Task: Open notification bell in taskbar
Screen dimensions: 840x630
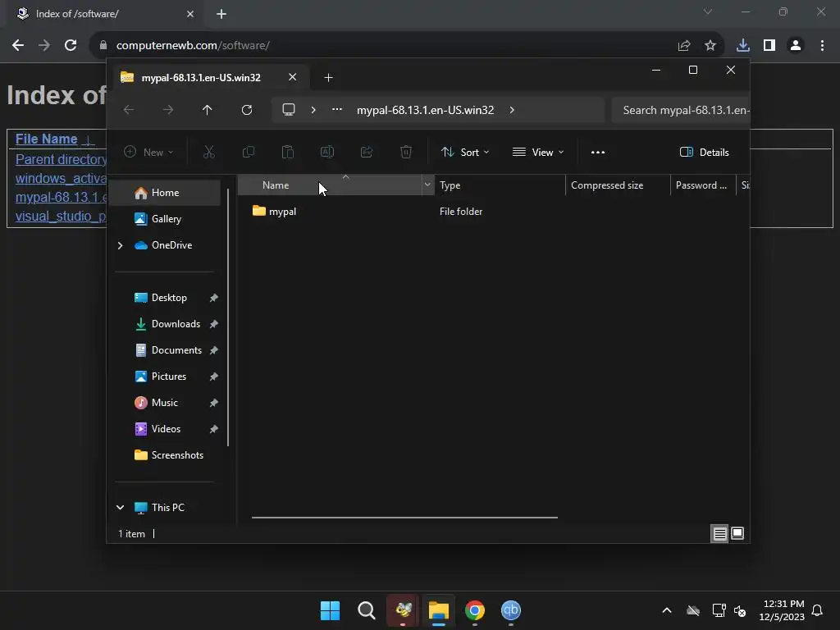Action: (817, 610)
